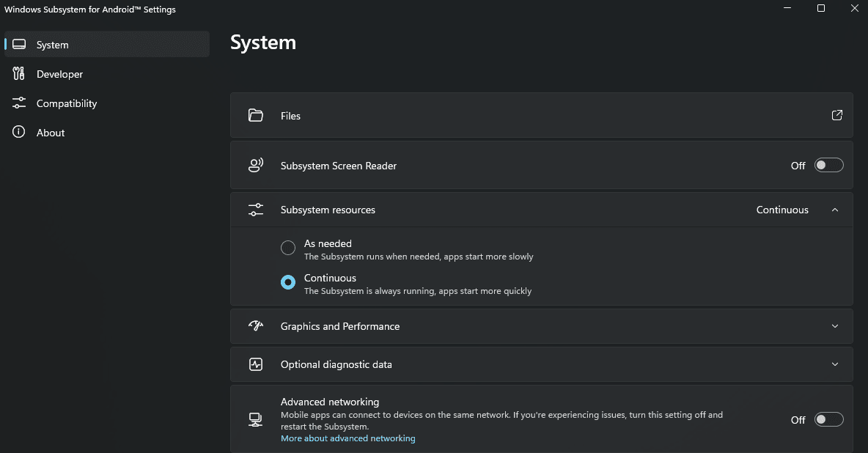Turn on Subsystem Screen Reader toggle
Image resolution: width=868 pixels, height=453 pixels.
click(x=828, y=165)
